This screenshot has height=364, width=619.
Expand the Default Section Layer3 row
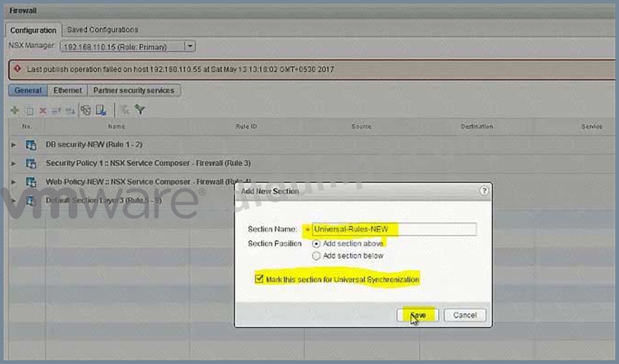click(x=14, y=201)
